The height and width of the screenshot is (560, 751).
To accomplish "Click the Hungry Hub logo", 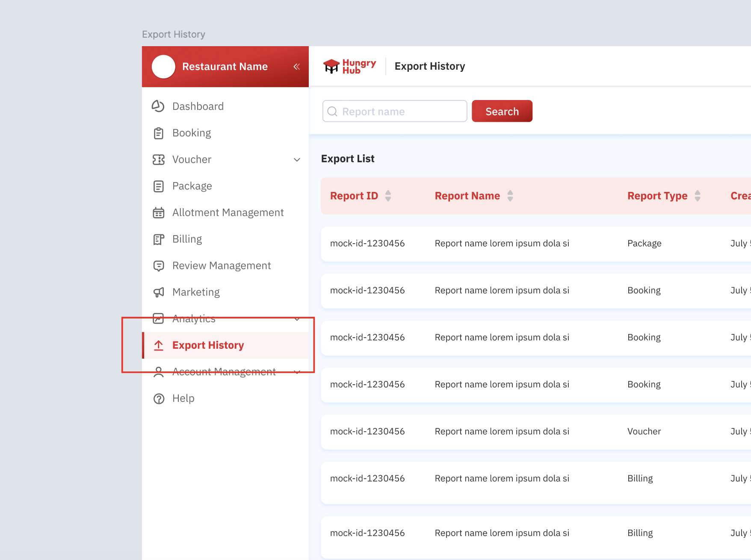I will click(x=349, y=67).
